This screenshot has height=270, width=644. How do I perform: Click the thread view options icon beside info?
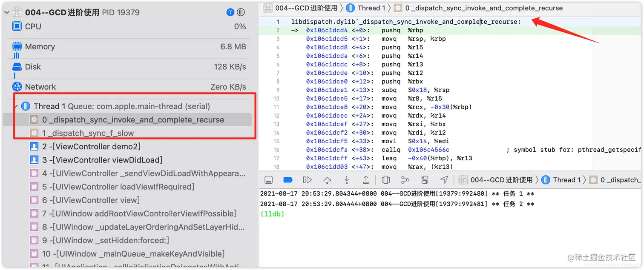[241, 12]
